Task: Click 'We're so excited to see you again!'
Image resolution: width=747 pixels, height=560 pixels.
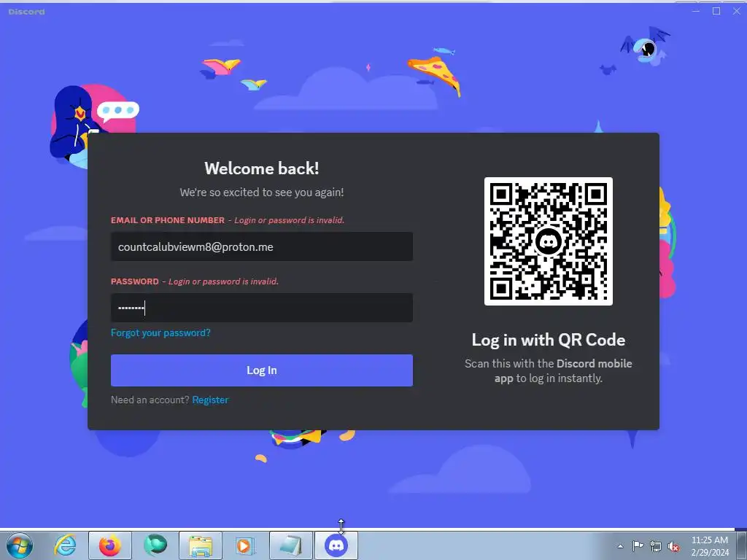Action: (262, 192)
